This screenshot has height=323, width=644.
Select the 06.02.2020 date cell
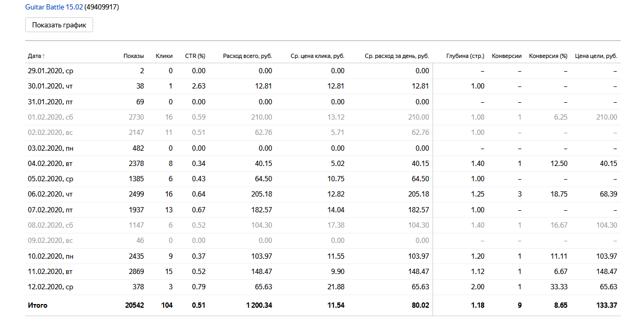pyautogui.click(x=47, y=194)
